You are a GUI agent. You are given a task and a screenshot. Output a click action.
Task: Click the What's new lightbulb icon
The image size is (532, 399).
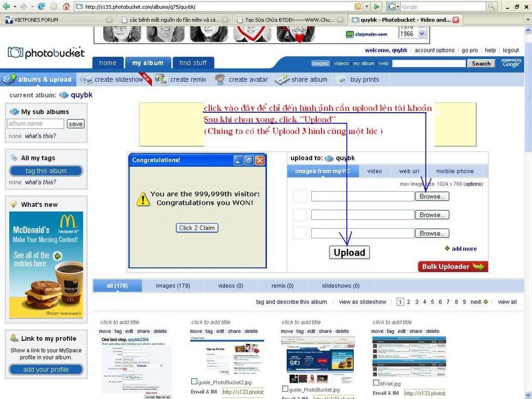tap(14, 204)
